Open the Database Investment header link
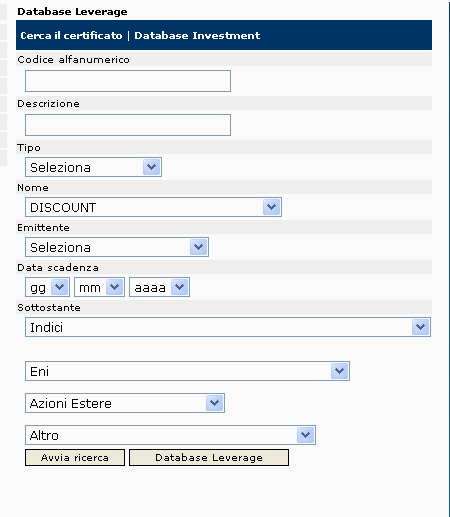 [197, 35]
